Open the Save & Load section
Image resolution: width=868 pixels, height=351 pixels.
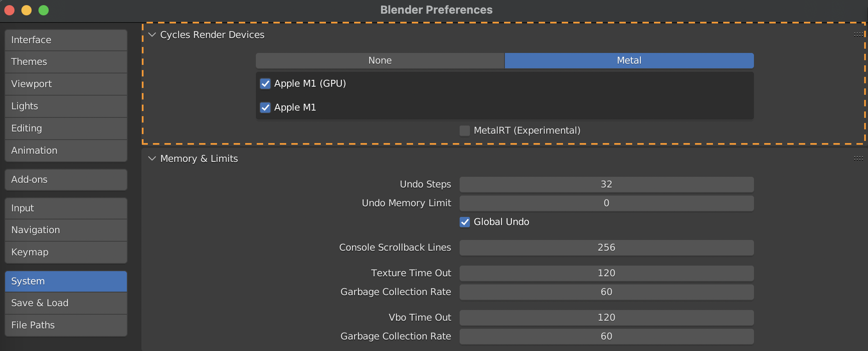[x=66, y=303]
